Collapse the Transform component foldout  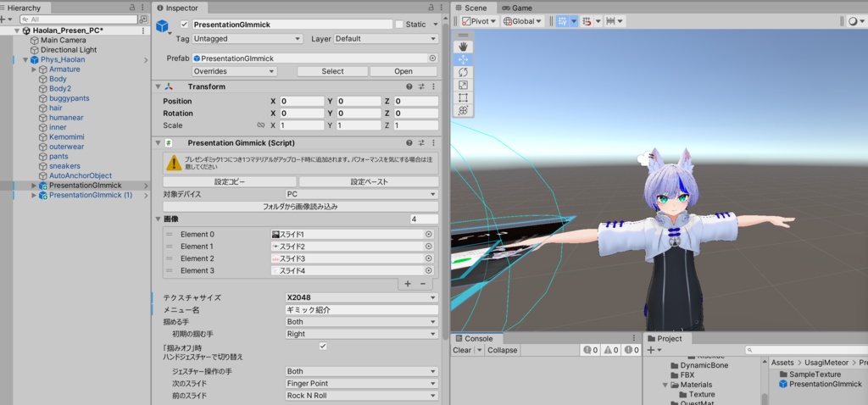tap(158, 87)
